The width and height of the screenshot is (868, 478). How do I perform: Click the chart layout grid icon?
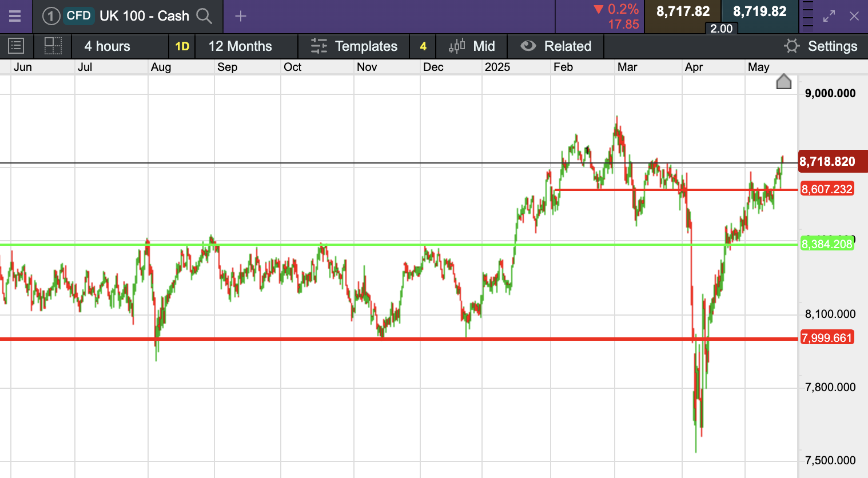pyautogui.click(x=53, y=46)
